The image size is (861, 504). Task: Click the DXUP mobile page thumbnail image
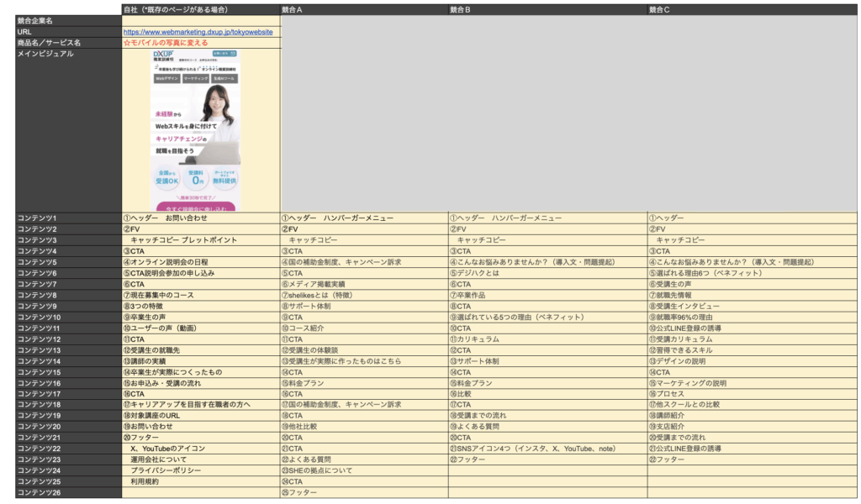(195, 129)
